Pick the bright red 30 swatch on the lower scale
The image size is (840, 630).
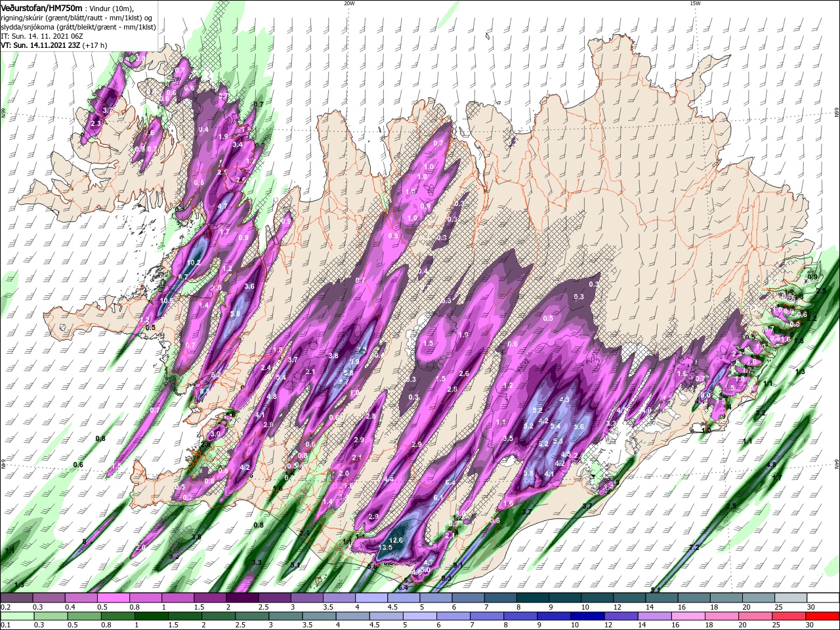click(822, 616)
